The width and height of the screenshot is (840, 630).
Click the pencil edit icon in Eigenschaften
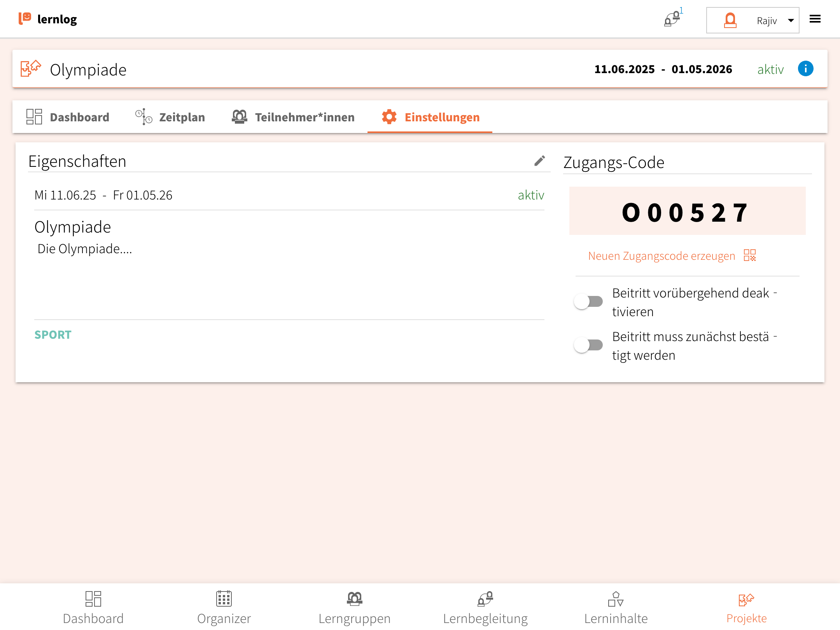pyautogui.click(x=539, y=161)
